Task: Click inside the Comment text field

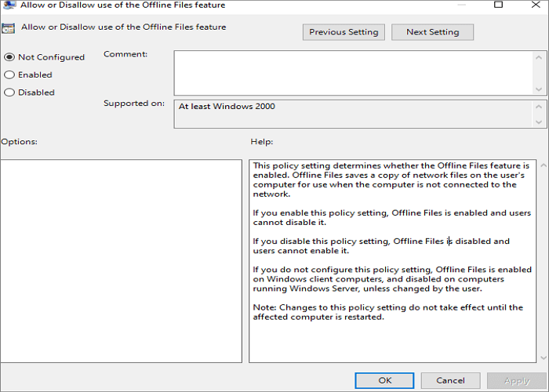Action: point(351,72)
